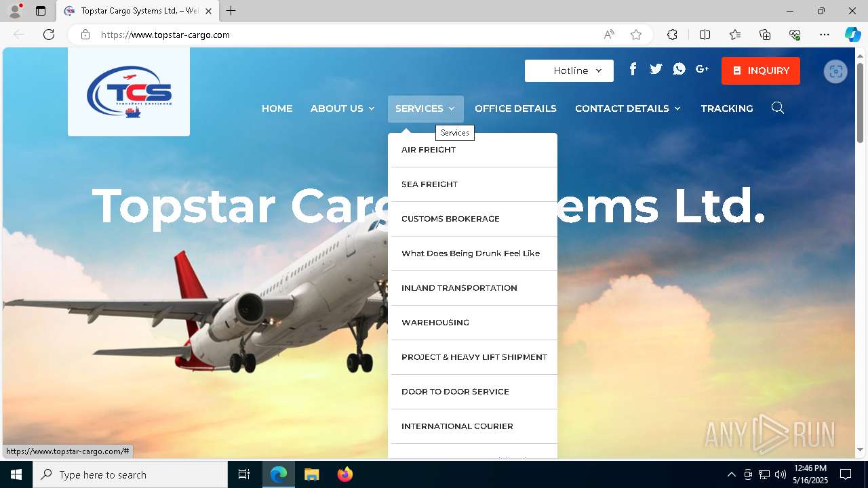Open OFFICE DETAILS page

[x=515, y=108]
